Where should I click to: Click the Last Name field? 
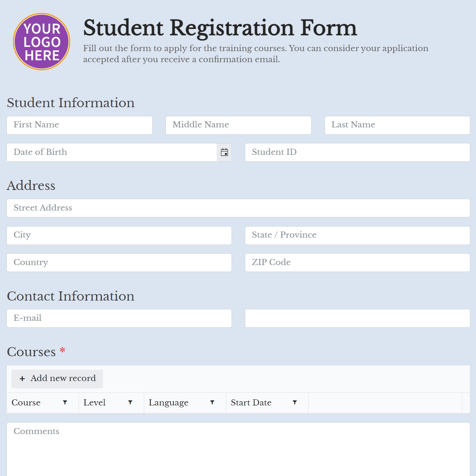(397, 125)
